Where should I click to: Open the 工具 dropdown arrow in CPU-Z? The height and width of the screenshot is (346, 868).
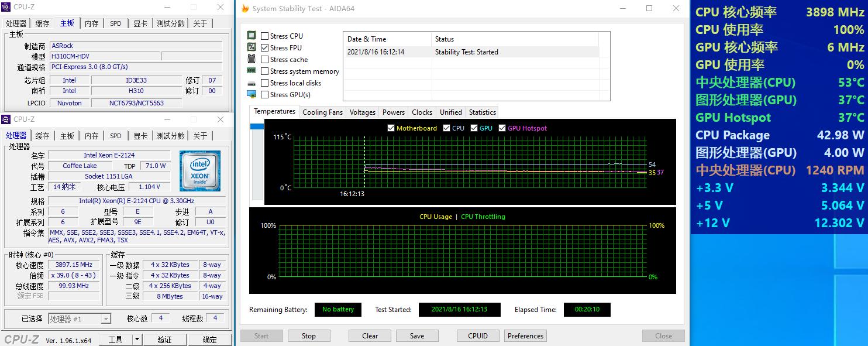coord(137,340)
